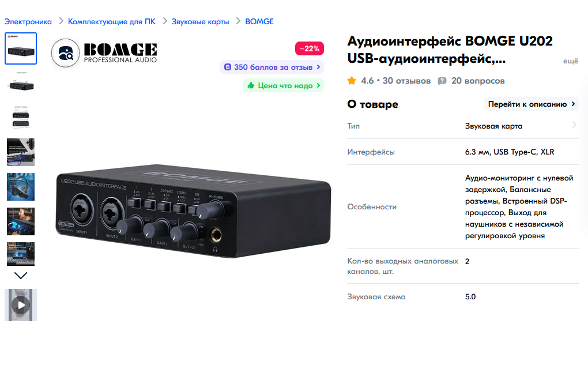The width and height of the screenshot is (588, 391).
Task: Open the "30 отзывов" reviews link
Action: coord(406,81)
